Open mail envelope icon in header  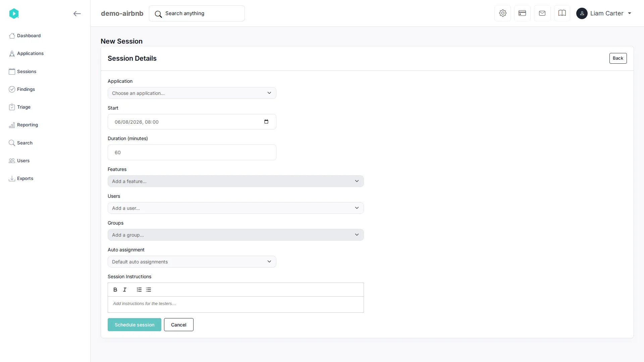pyautogui.click(x=542, y=13)
